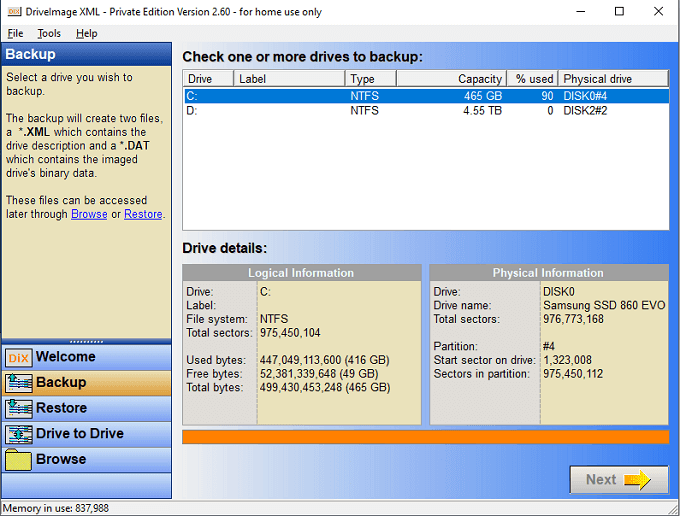This screenshot has width=680, height=516.
Task: Sort by the % used column header
Action: pos(533,79)
